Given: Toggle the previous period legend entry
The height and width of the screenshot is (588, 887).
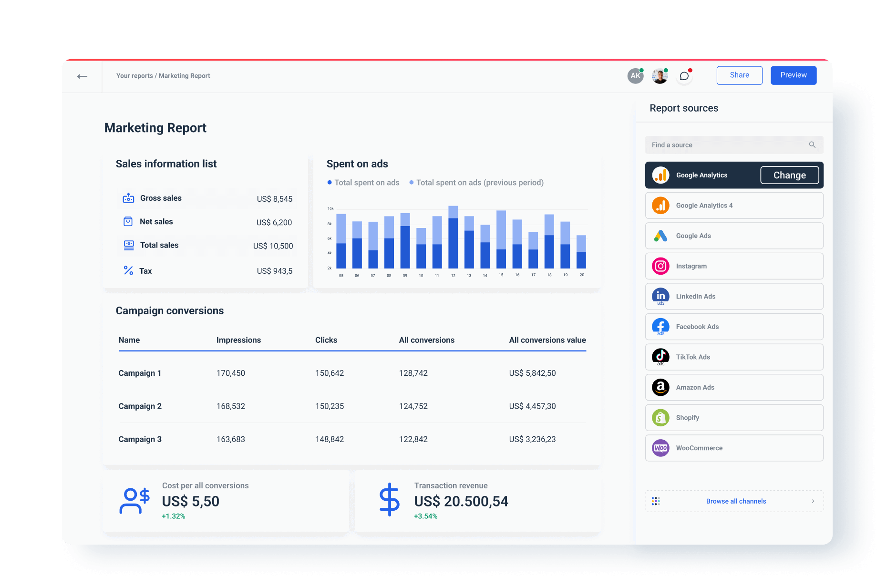Looking at the screenshot, I should pos(477,182).
